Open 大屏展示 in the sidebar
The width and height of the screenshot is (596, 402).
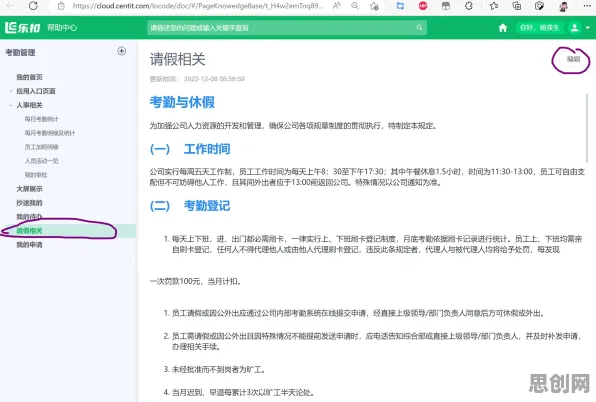click(29, 189)
